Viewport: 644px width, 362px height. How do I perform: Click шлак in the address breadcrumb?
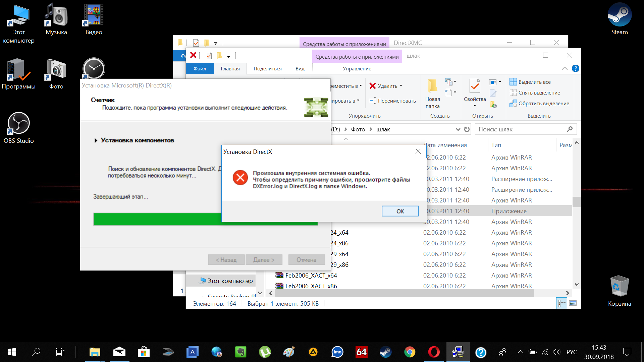pyautogui.click(x=383, y=129)
